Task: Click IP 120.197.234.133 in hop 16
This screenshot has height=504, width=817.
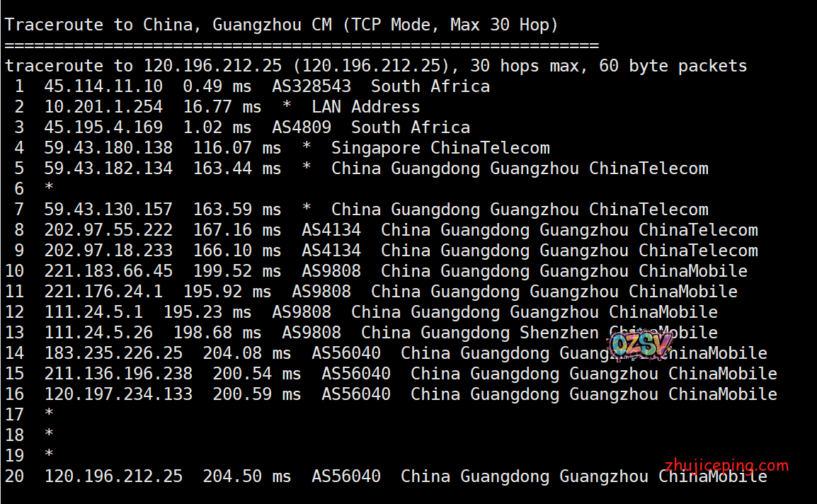Action: coord(118,394)
